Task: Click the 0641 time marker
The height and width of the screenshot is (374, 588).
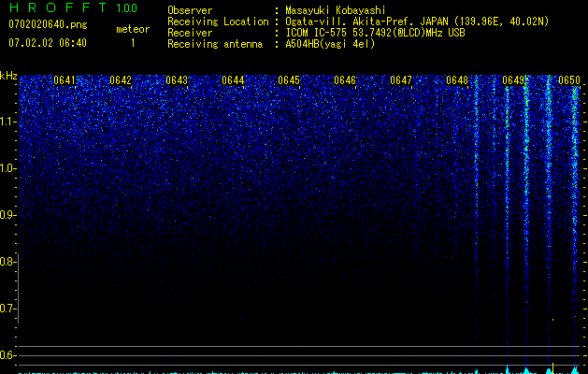Action: (x=65, y=80)
